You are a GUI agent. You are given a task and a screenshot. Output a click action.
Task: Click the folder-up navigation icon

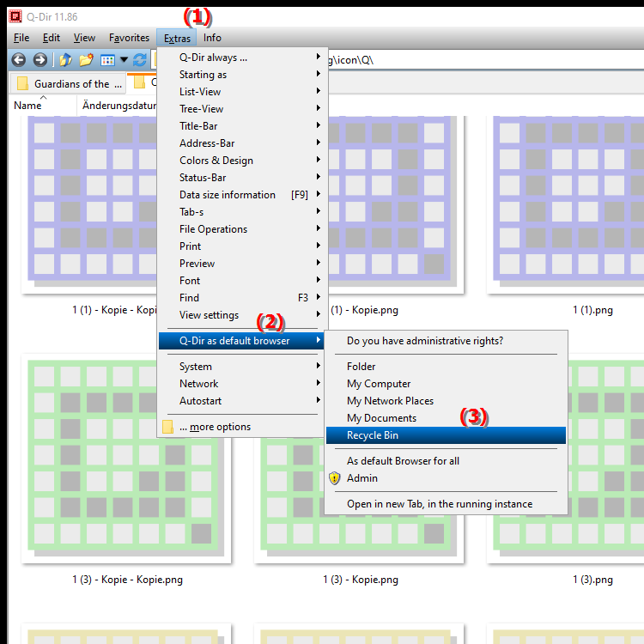(x=65, y=60)
